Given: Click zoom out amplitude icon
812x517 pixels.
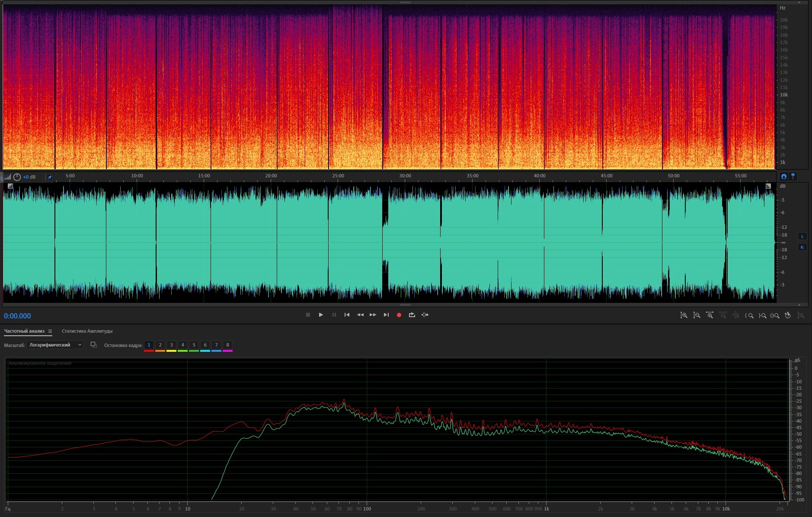Looking at the screenshot, I should tap(697, 315).
